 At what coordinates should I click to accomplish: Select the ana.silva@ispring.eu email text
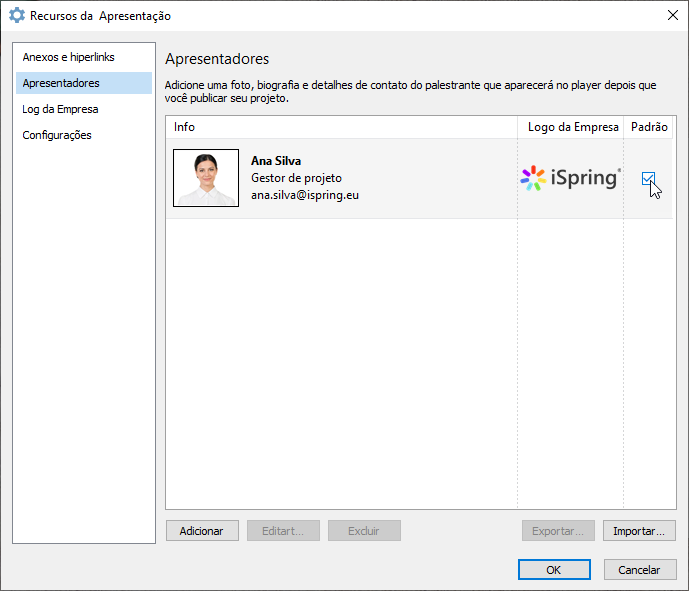click(x=305, y=195)
